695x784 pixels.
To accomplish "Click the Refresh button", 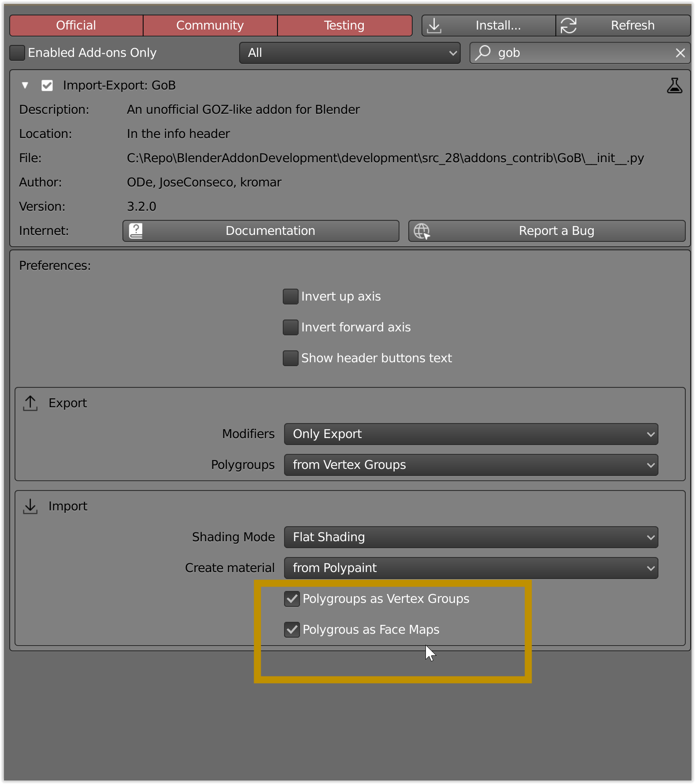I will 623,26.
